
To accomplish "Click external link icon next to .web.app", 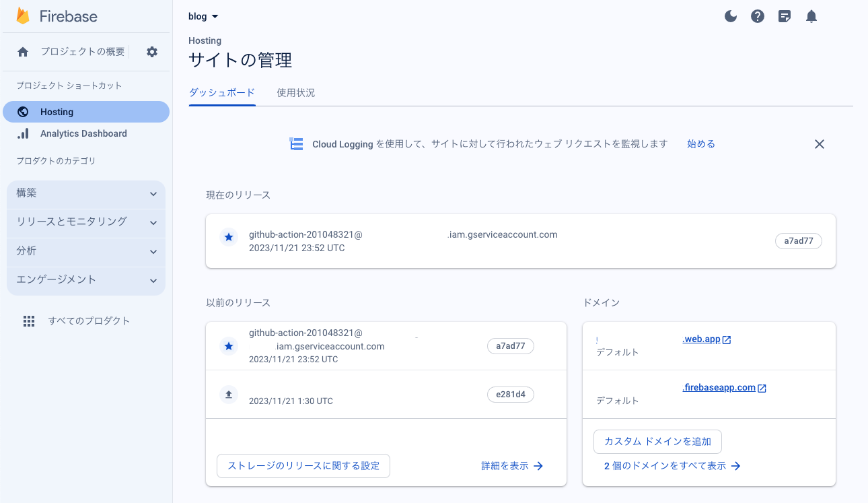I will pyautogui.click(x=727, y=340).
